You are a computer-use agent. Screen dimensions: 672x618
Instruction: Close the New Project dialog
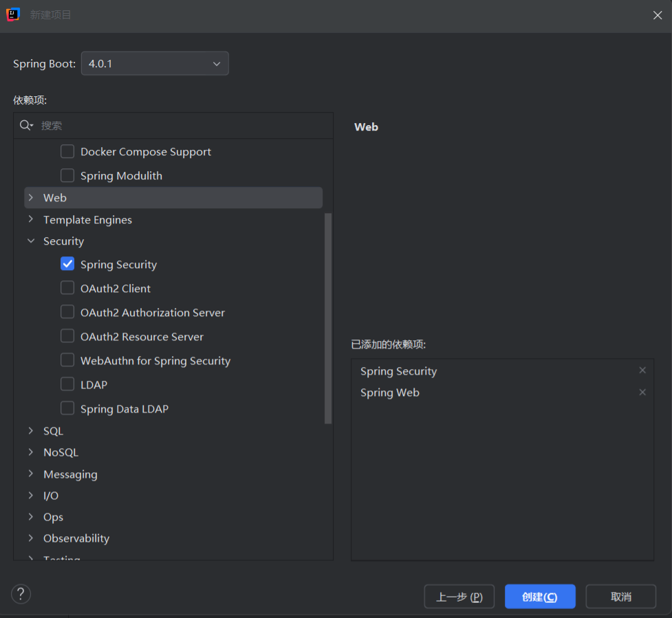[657, 15]
